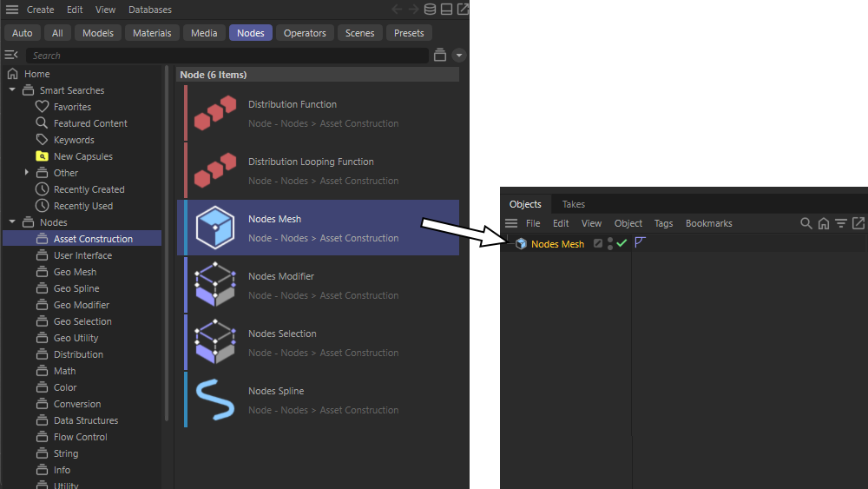
Task: Open Object Manager hamburger menu
Action: (x=511, y=223)
